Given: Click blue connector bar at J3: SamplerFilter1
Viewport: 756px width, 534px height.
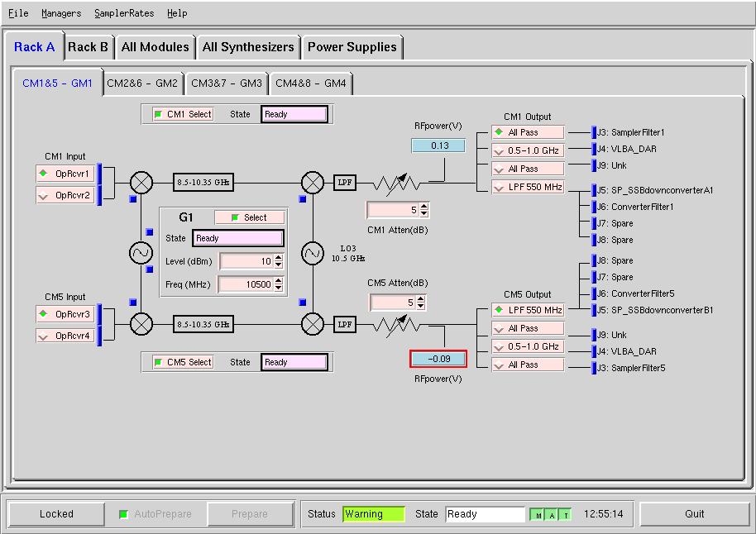Looking at the screenshot, I should coord(594,132).
